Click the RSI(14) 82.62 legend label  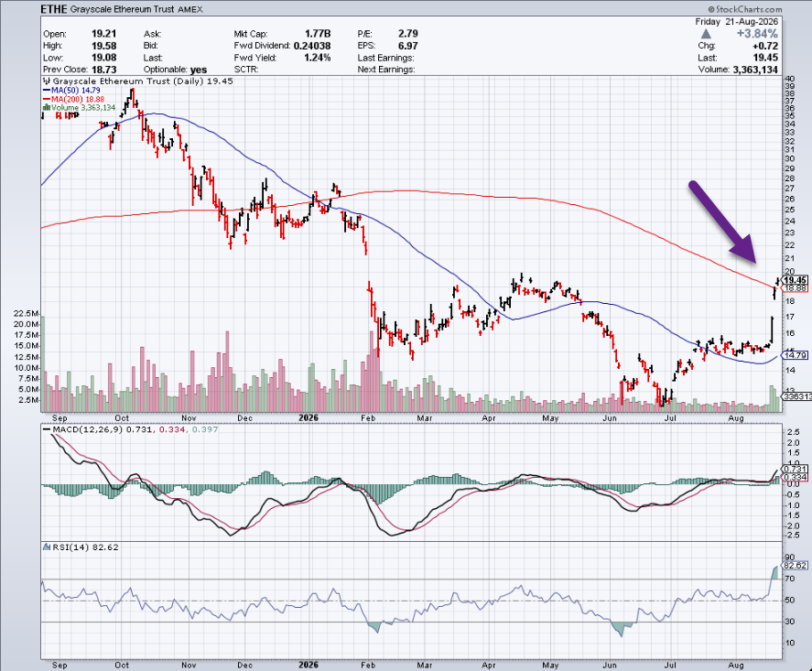[x=85, y=547]
